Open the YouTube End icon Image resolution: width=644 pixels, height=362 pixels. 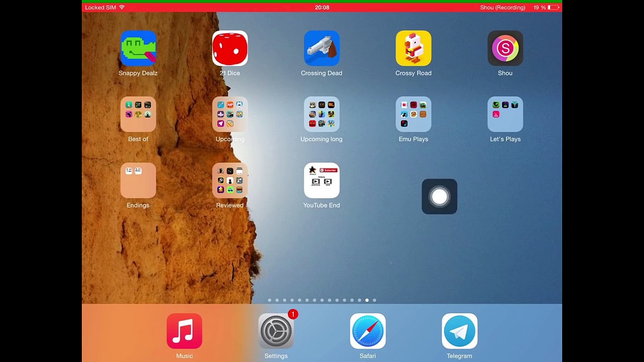coord(321,180)
